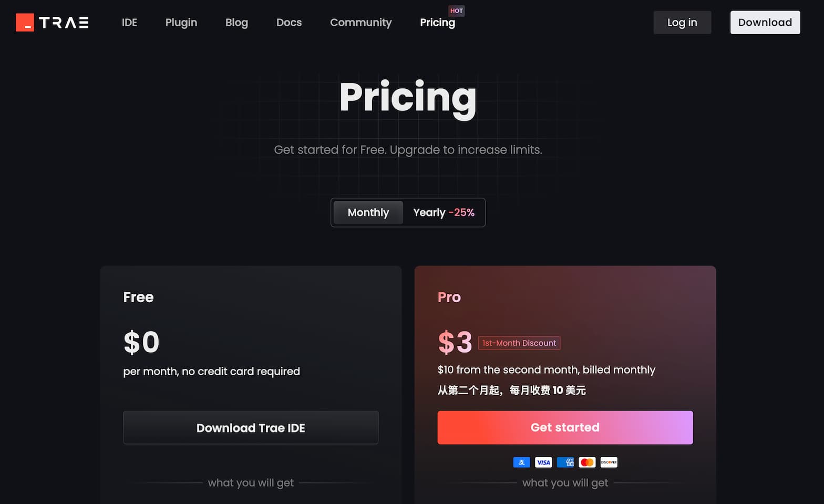824x504 pixels.
Task: Open the Community nav menu
Action: [x=361, y=23]
